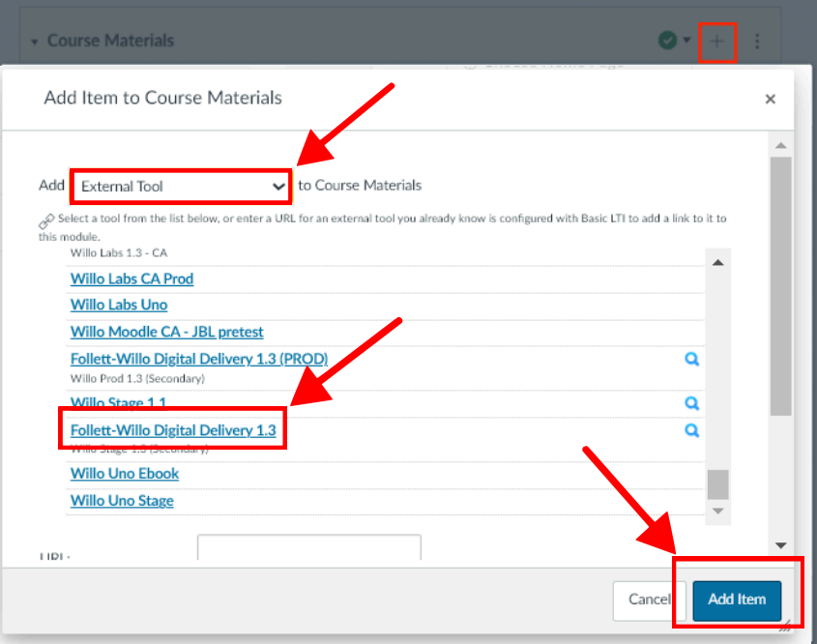Close the Add Item dialog with X

(x=770, y=99)
